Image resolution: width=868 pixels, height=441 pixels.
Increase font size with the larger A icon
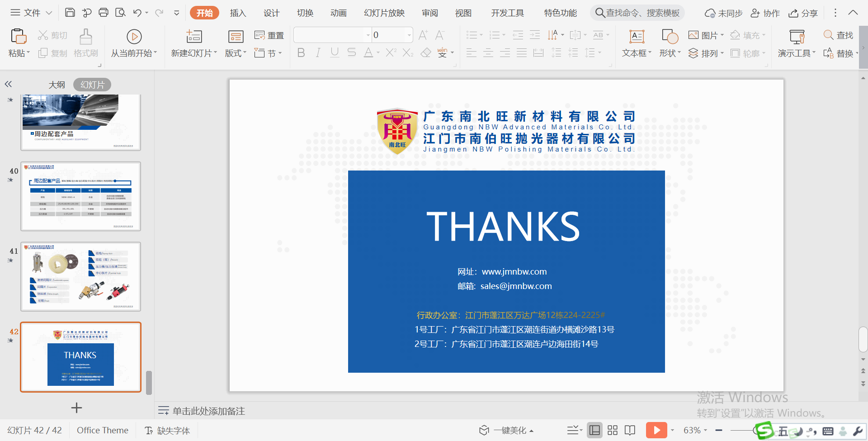pos(423,35)
